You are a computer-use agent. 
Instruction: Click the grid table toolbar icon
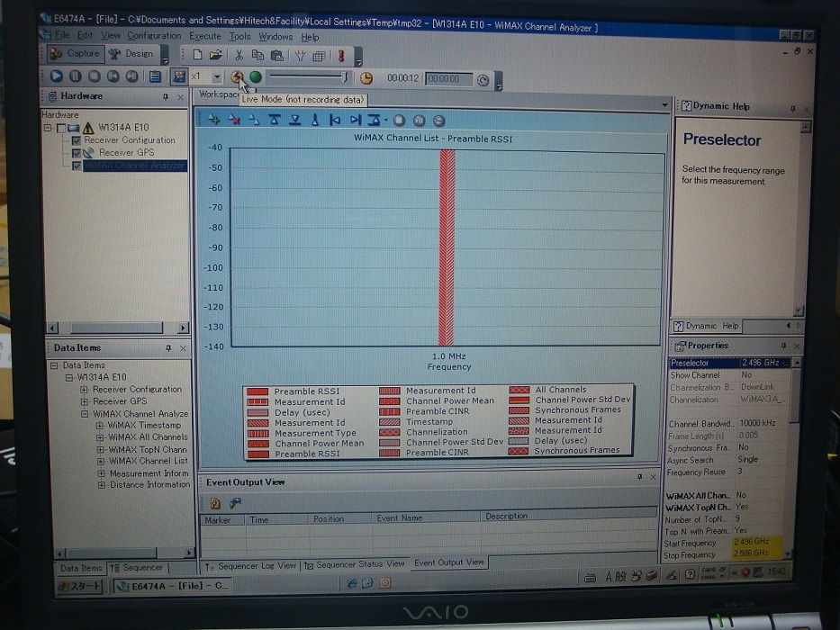click(x=320, y=56)
